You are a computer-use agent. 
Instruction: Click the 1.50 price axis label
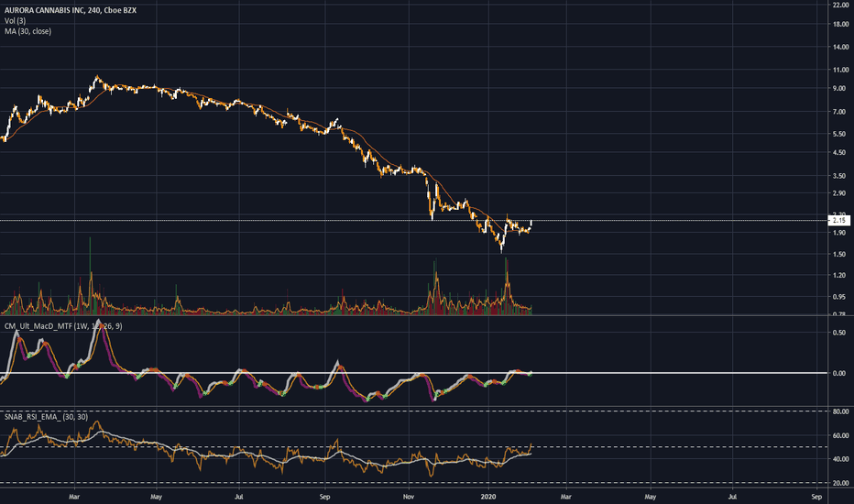(x=838, y=255)
